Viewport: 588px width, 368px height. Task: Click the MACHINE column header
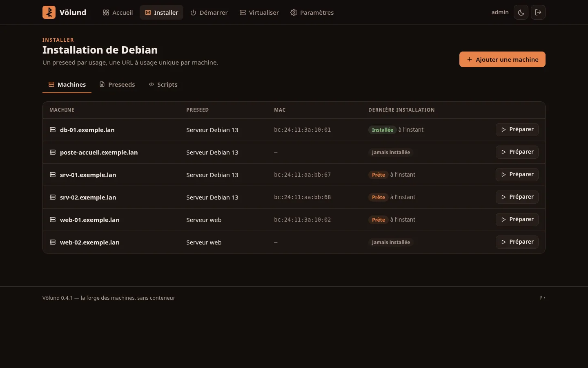[62, 110]
